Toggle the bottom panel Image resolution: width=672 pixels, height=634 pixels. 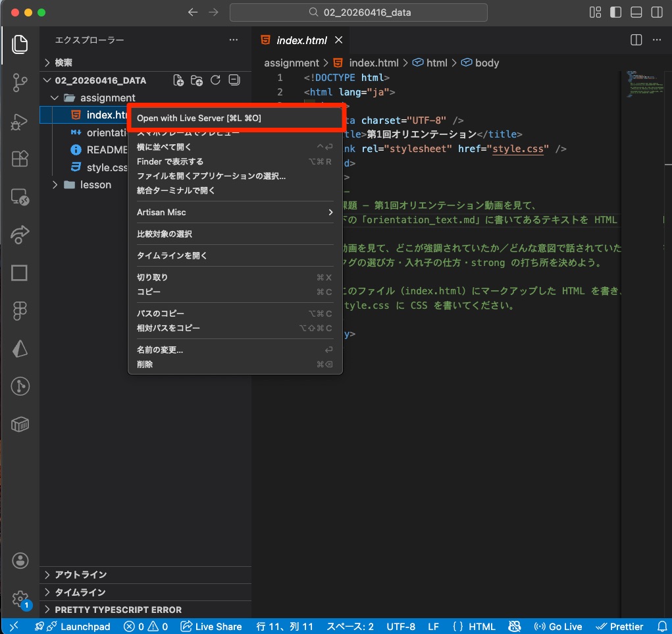[x=636, y=13]
